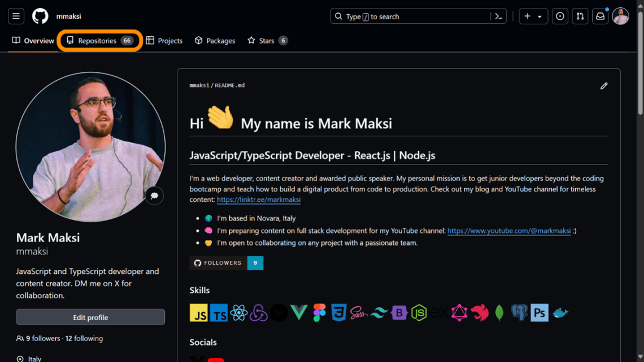Viewport: 644px width, 362px height.
Task: Select the React skill icon
Action: [239, 312]
